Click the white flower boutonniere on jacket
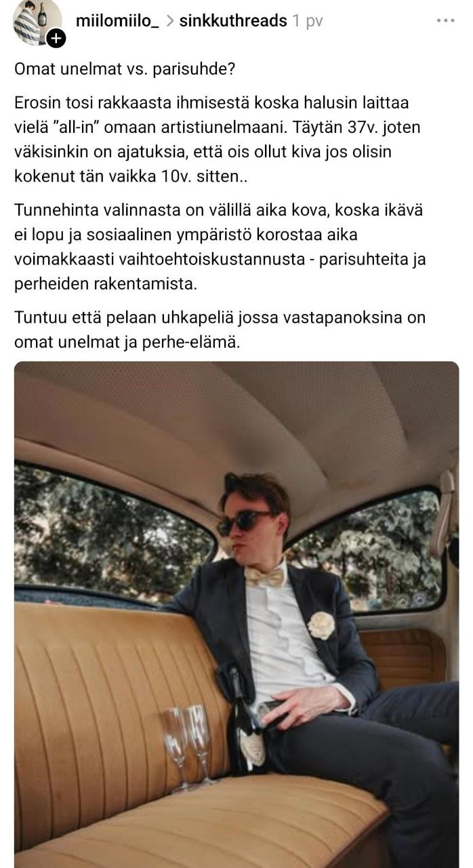 [321, 625]
